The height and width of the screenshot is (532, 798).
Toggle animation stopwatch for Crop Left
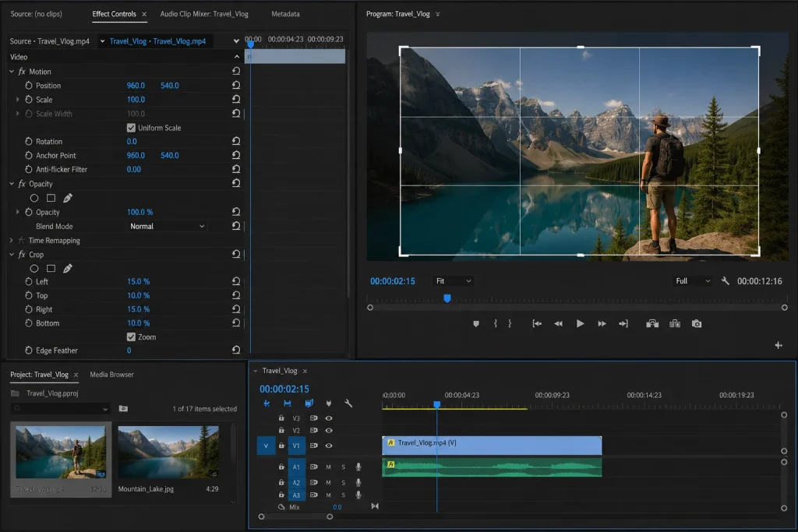pos(29,281)
